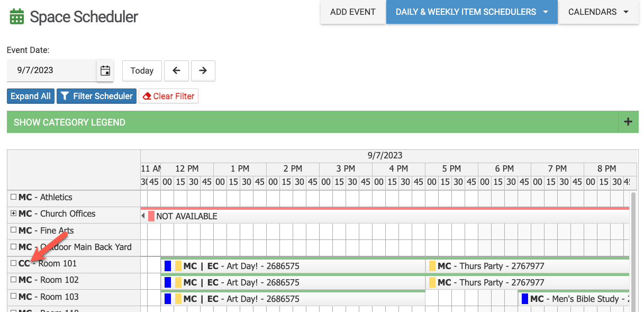Viewport: 644px width, 312px height.
Task: Expand the MC - Church Offices group
Action: pyautogui.click(x=13, y=213)
